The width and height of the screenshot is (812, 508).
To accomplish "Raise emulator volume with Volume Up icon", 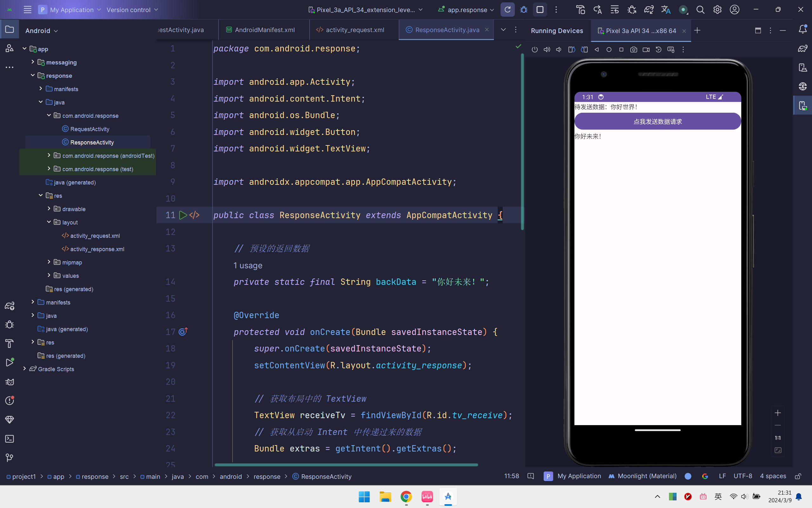I will tap(547, 50).
